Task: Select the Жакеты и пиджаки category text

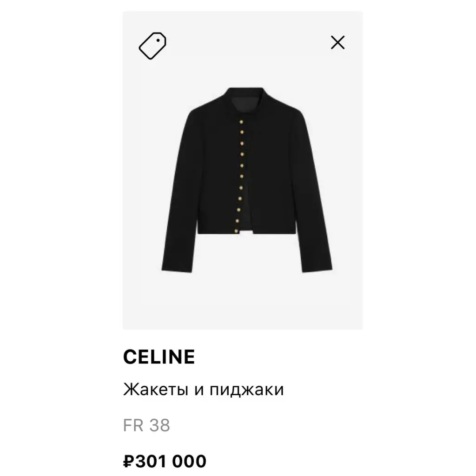Action: point(203,390)
